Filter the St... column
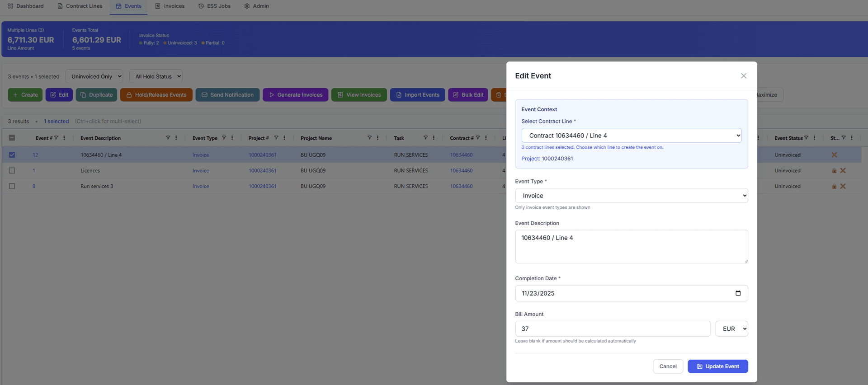Image resolution: width=868 pixels, height=385 pixels. pos(844,138)
